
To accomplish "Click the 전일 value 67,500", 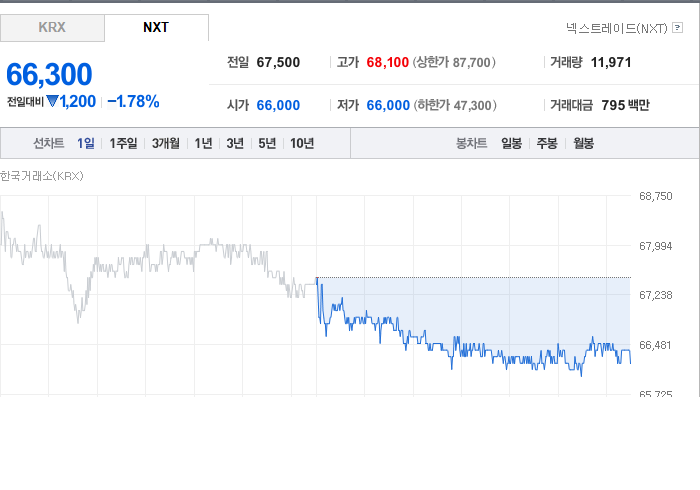I will click(x=278, y=62).
